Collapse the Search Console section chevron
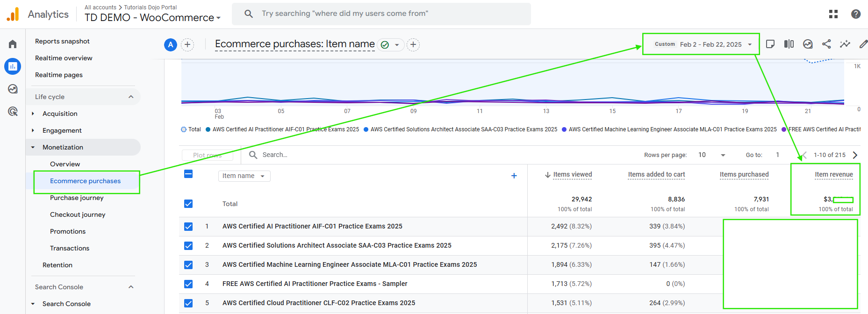The image size is (868, 314). pos(131,287)
